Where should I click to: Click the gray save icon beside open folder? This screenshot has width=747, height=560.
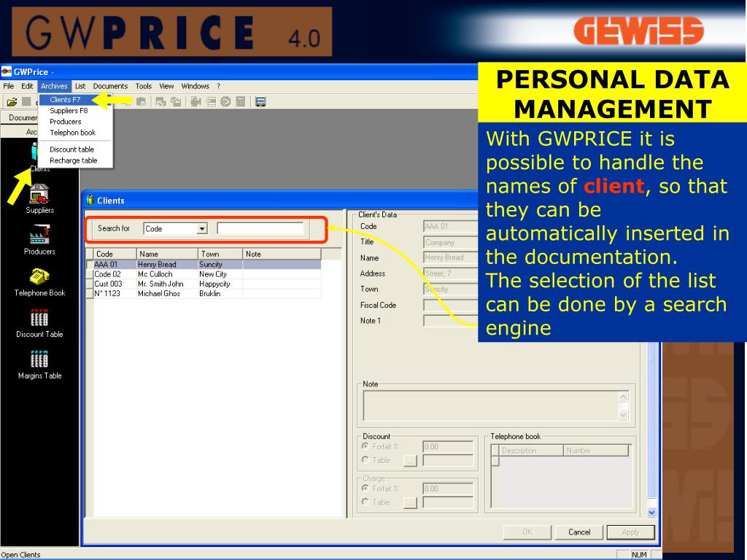[x=27, y=102]
